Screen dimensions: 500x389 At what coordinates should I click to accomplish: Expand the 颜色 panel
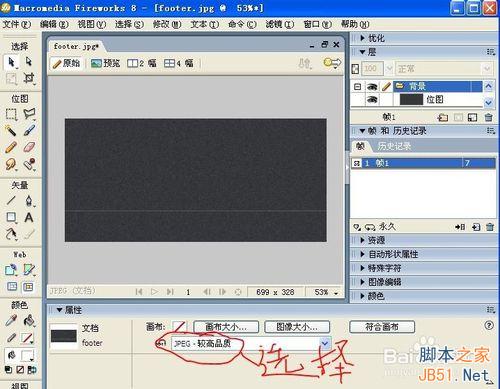tap(373, 296)
